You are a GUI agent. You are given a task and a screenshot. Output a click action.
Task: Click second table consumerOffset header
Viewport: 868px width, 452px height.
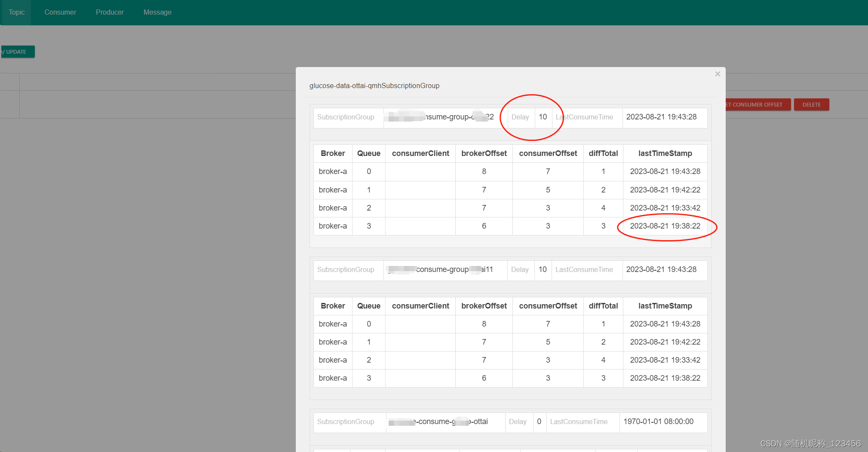[x=548, y=306]
